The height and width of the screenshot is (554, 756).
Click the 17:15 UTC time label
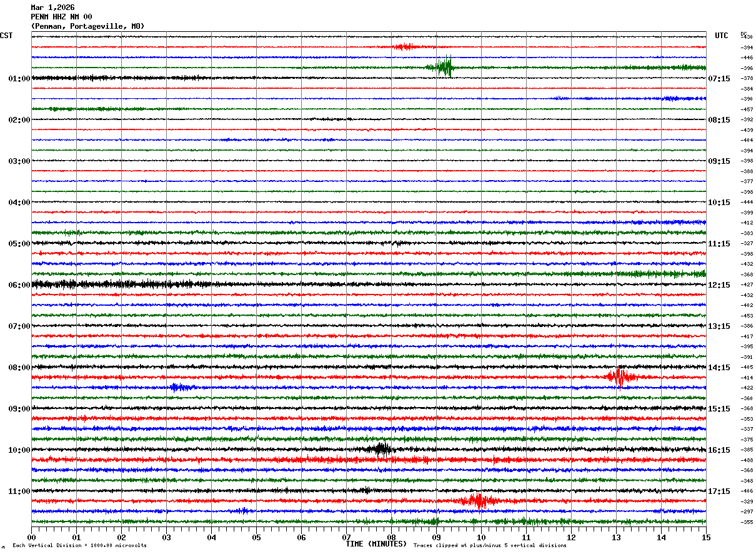tap(719, 491)
